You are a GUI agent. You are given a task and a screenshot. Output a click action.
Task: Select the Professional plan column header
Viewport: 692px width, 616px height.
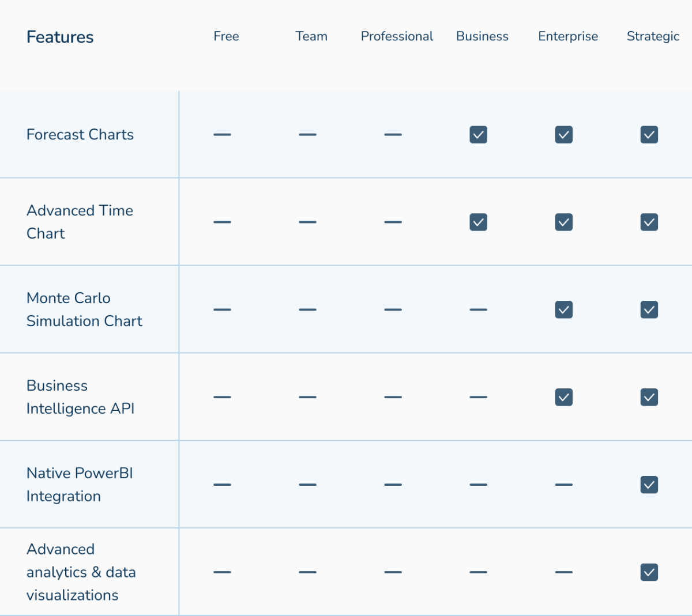coord(397,36)
